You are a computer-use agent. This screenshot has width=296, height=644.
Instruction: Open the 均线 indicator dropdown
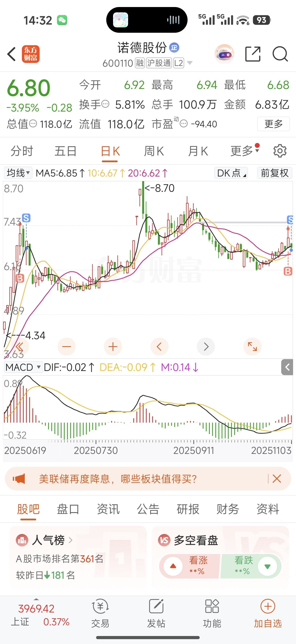(18, 173)
